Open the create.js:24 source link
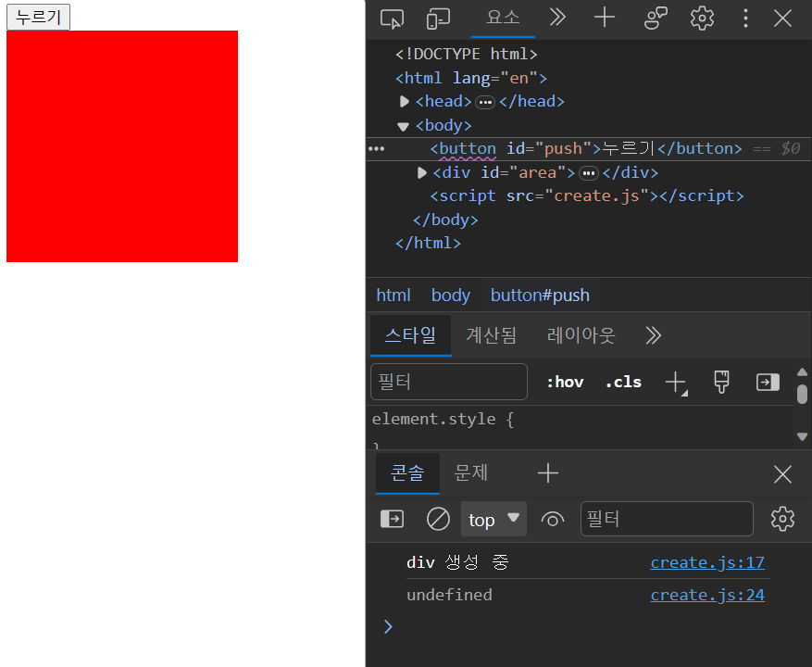Screen dimensions: 812x667 pos(707,596)
